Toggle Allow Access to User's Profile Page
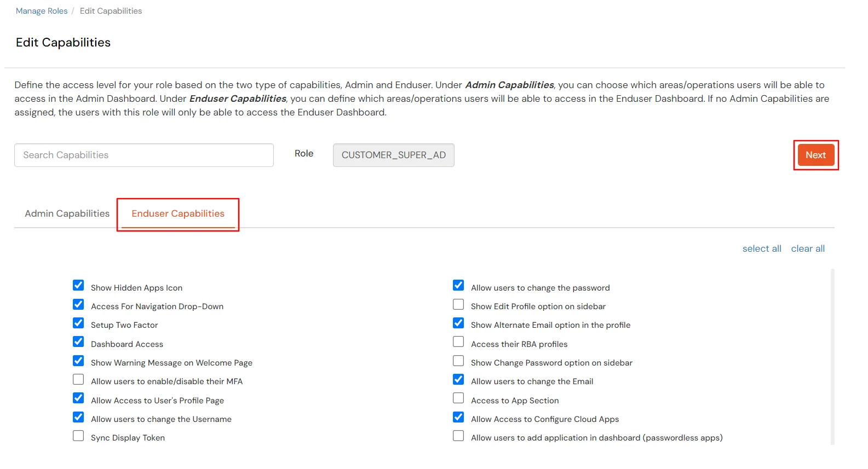868x469 pixels. [x=78, y=398]
